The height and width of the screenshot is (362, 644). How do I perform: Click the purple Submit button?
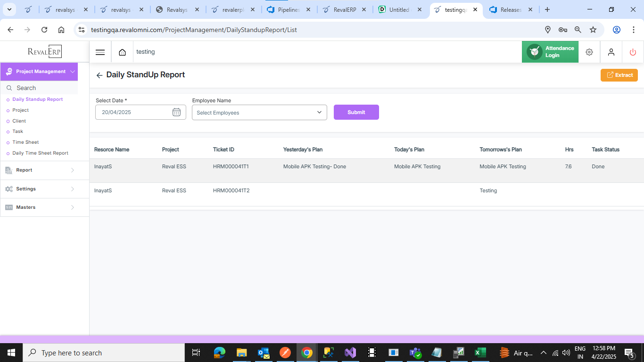pyautogui.click(x=356, y=112)
